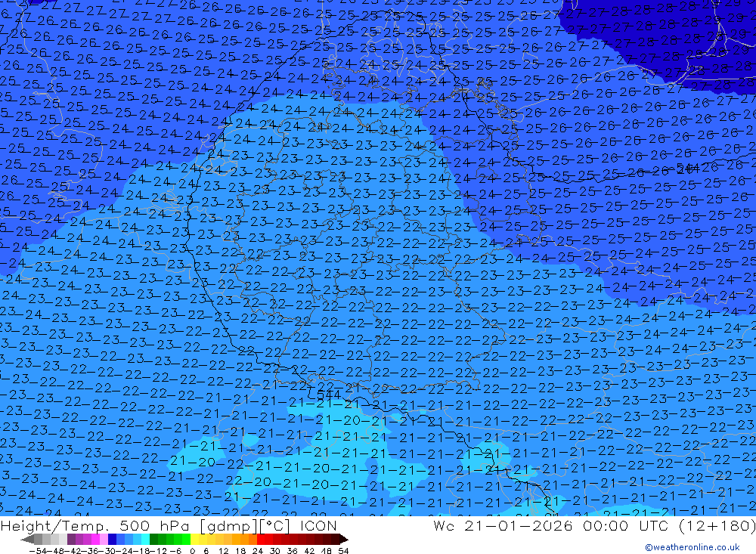Click the -18 value on the legend scale
756x554 pixels.
[x=142, y=551]
